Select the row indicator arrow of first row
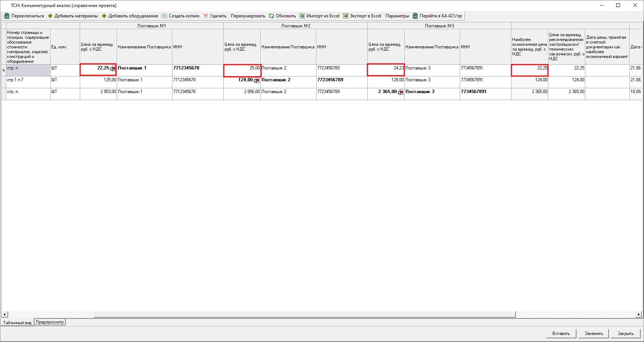 (4, 70)
